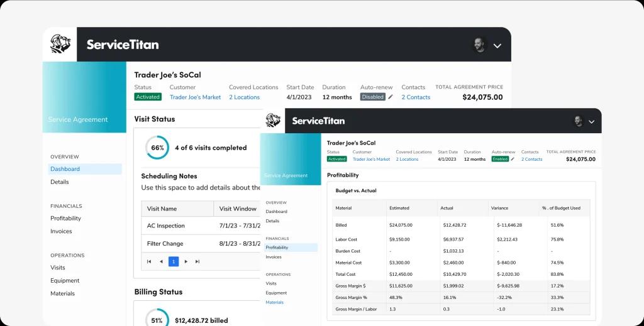Click 4 of 6 visits completed text
Image resolution: width=644 pixels, height=326 pixels.
coord(211,148)
